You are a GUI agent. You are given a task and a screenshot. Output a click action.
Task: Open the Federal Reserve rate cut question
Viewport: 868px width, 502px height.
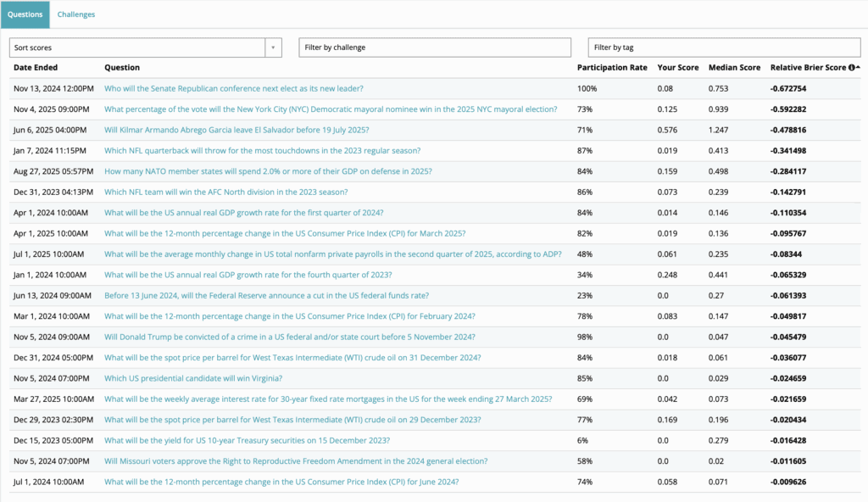(266, 295)
